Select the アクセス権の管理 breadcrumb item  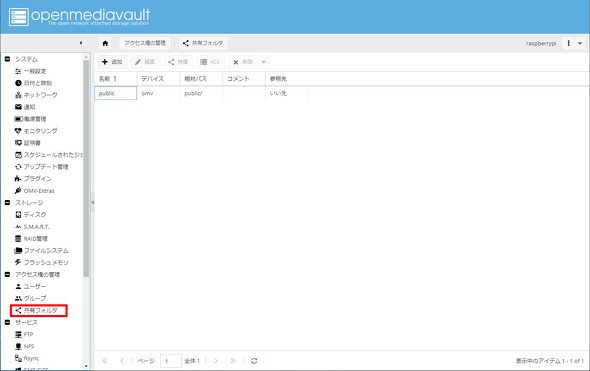pos(145,43)
